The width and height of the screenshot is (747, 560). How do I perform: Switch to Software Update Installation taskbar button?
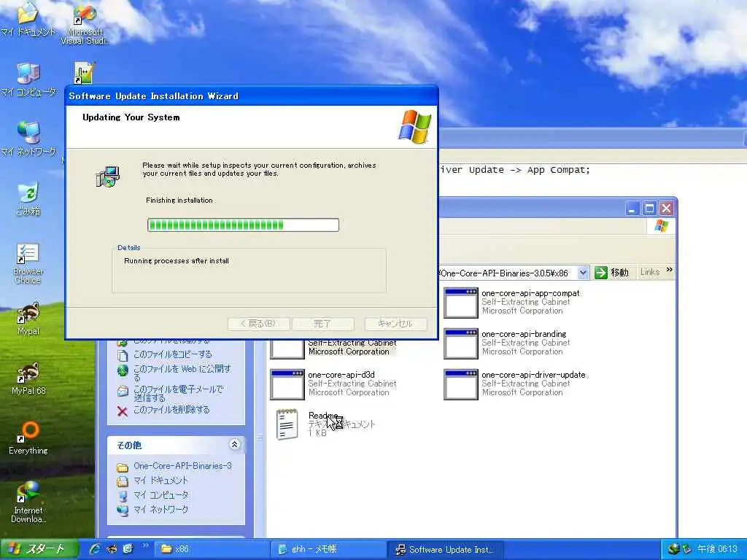coord(445,549)
